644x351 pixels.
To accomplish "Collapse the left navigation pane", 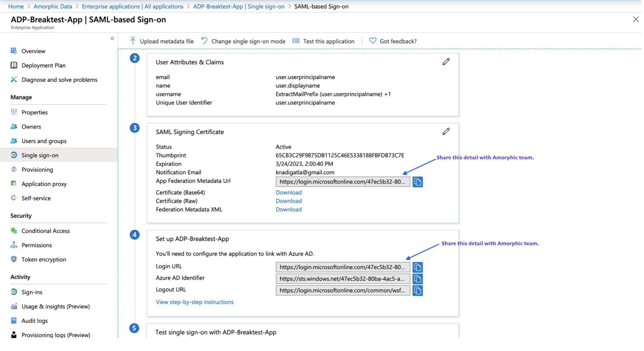I will (x=112, y=39).
